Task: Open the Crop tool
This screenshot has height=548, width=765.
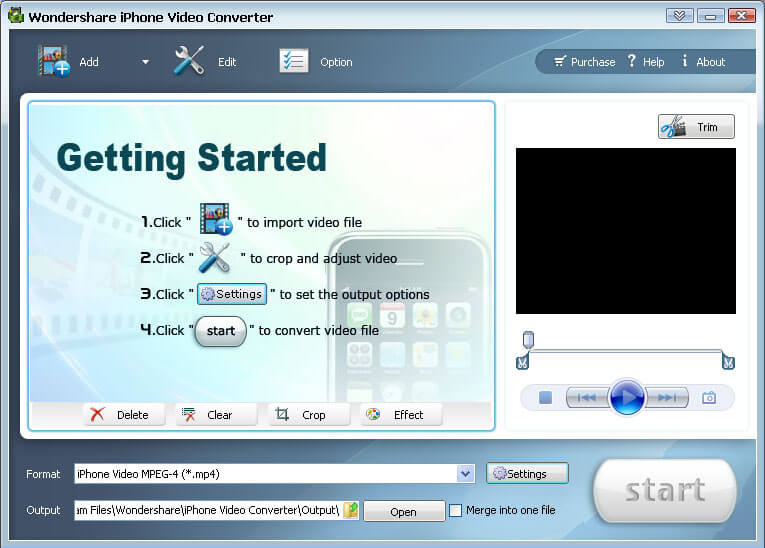Action: 309,415
